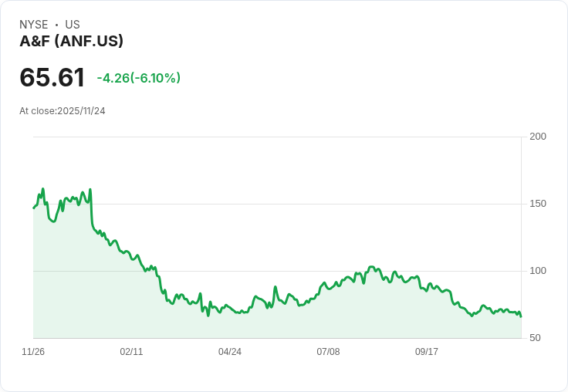Viewport: 568px width, 392px height.
Task: Click the A&F (ANF.US) stock title
Action: pyautogui.click(x=71, y=41)
